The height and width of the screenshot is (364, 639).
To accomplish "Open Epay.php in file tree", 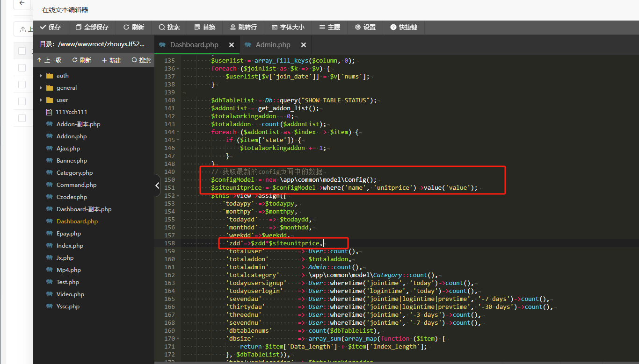I will (x=68, y=234).
